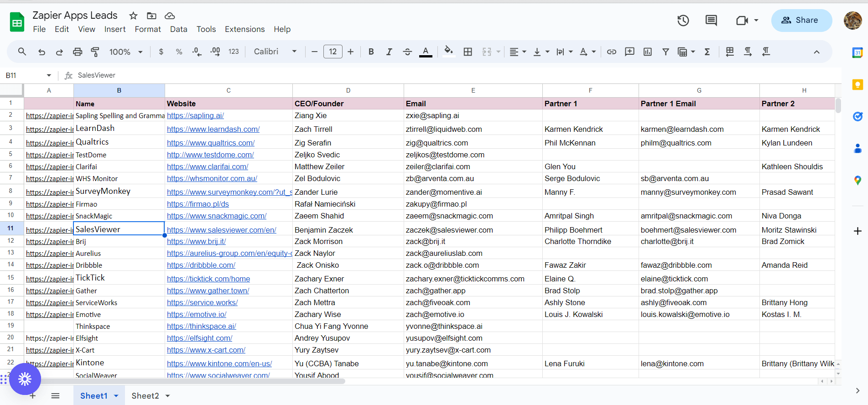Screen dimensions: 868x405
Task: Open the qualtrics.com website link
Action: (x=211, y=143)
